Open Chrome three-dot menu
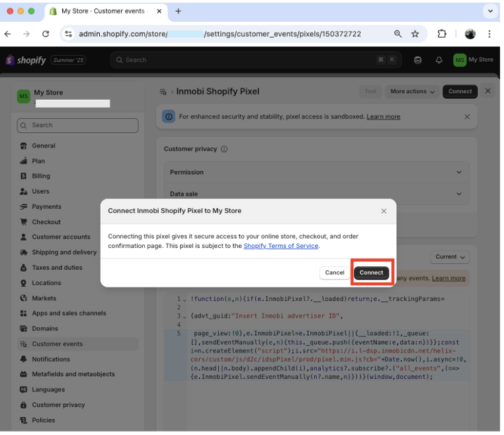This screenshot has height=435, width=504. (x=489, y=34)
